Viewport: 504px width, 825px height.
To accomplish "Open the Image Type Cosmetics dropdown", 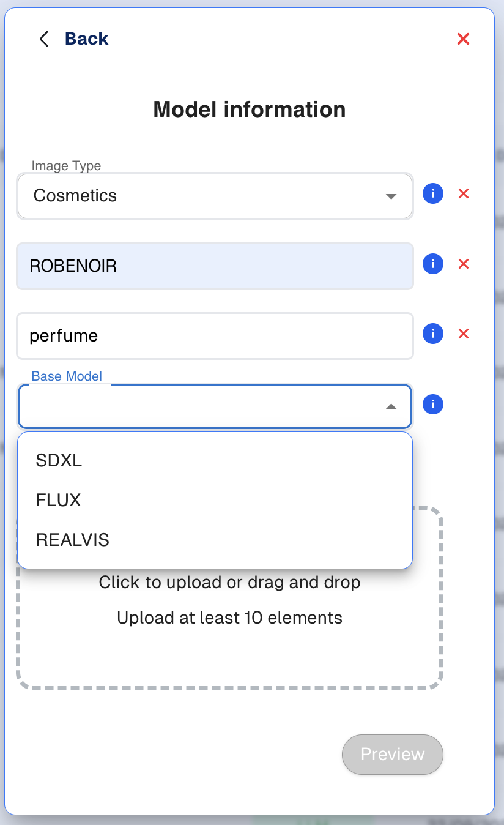I will (215, 196).
